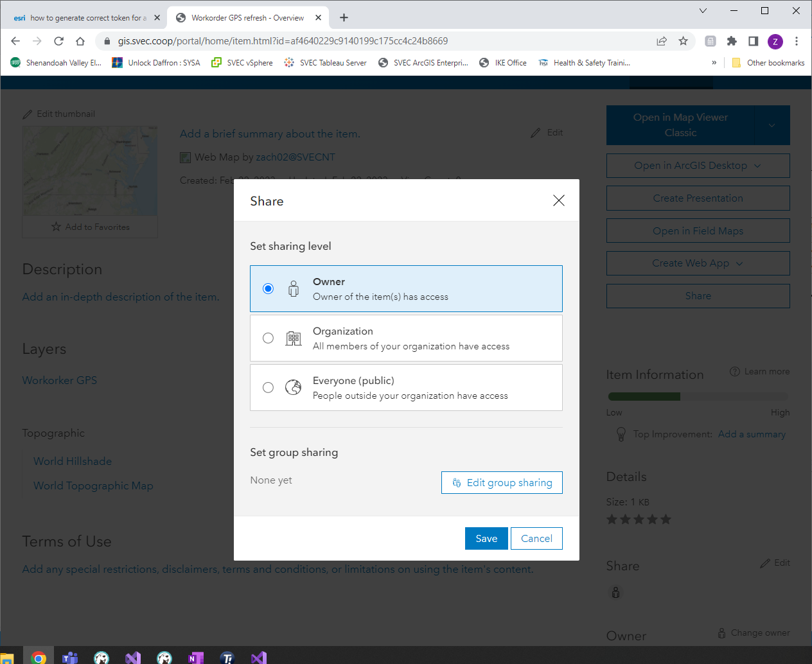Image resolution: width=812 pixels, height=664 pixels.
Task: Click the Add to Favorites star
Action: point(56,227)
